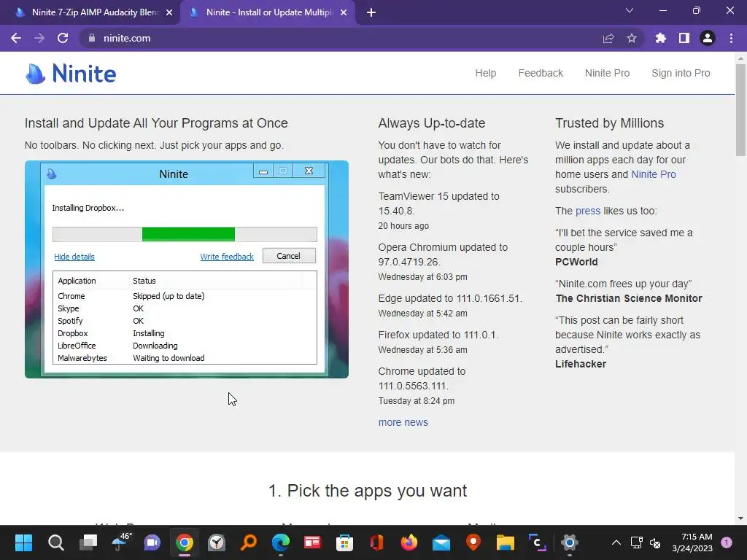Image resolution: width=747 pixels, height=560 pixels.
Task: Launch Office from taskbar
Action: click(x=377, y=542)
